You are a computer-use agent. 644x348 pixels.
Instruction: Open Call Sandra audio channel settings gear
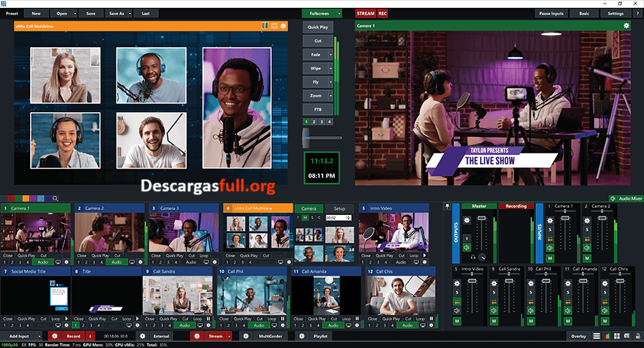click(494, 284)
